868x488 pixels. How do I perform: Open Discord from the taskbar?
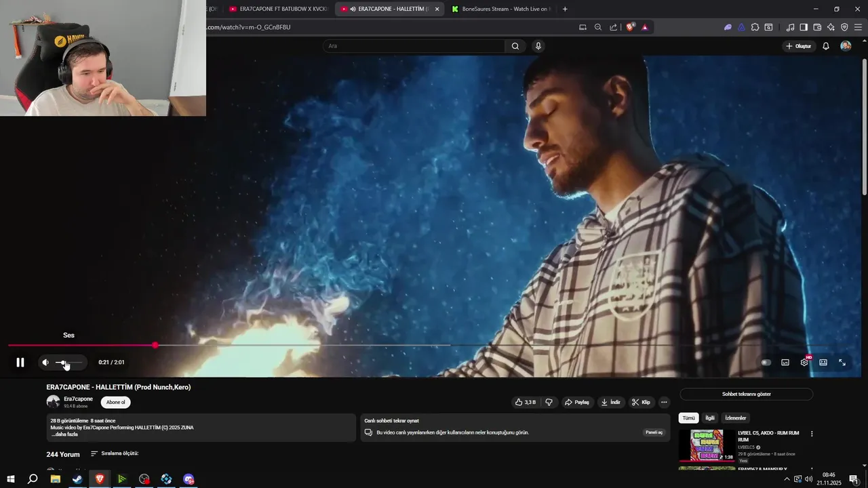189,479
